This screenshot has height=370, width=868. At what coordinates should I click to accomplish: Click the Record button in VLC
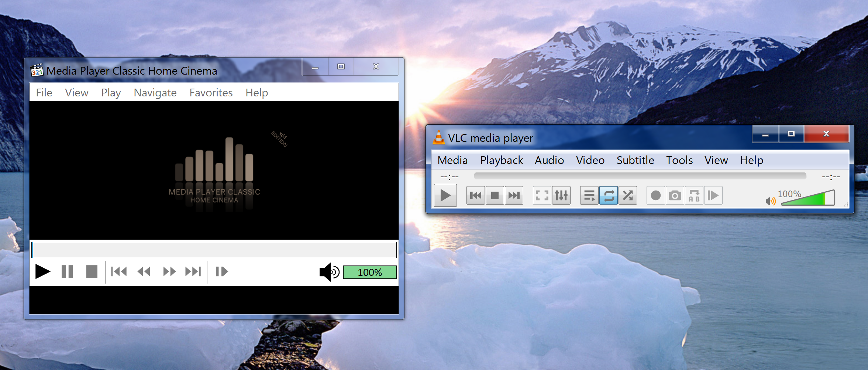pos(656,195)
